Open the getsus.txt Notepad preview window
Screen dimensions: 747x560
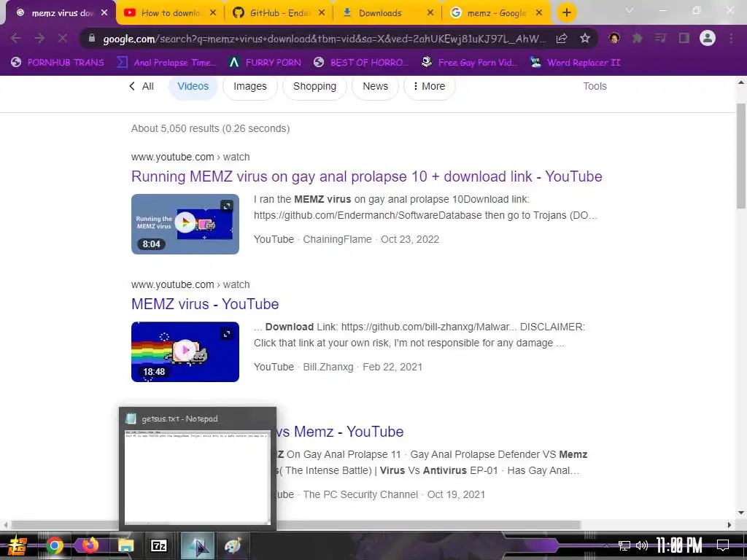(198, 469)
